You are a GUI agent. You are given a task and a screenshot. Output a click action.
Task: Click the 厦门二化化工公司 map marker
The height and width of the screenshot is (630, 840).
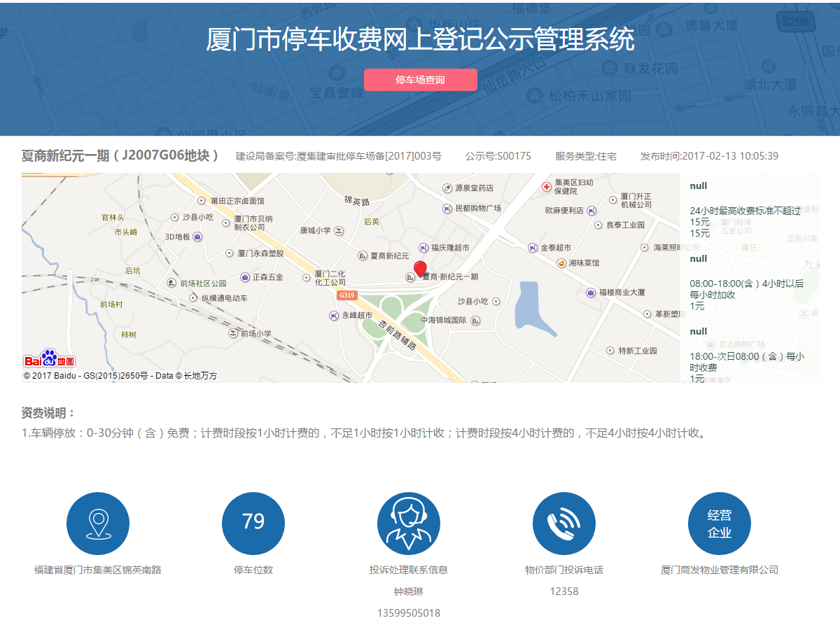(x=307, y=278)
